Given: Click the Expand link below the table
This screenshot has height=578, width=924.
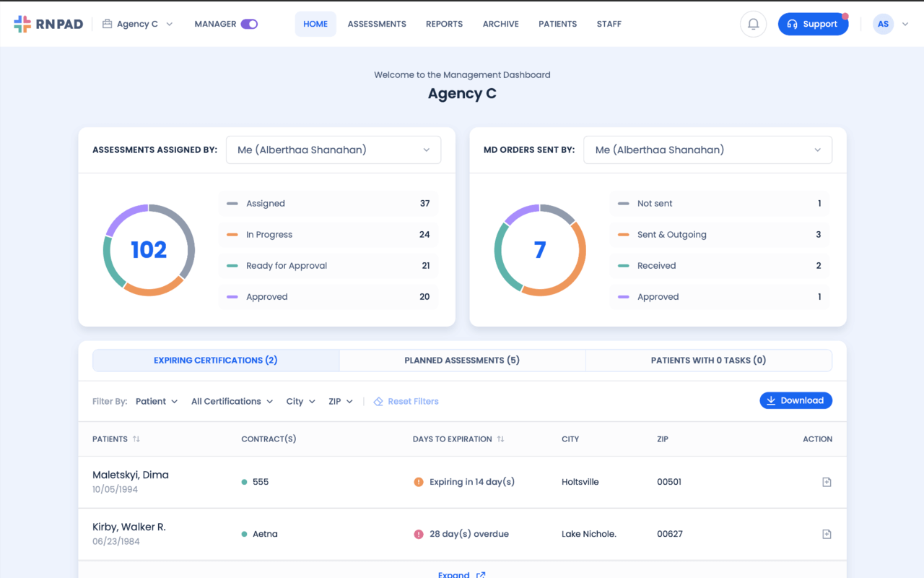Looking at the screenshot, I should (x=462, y=574).
